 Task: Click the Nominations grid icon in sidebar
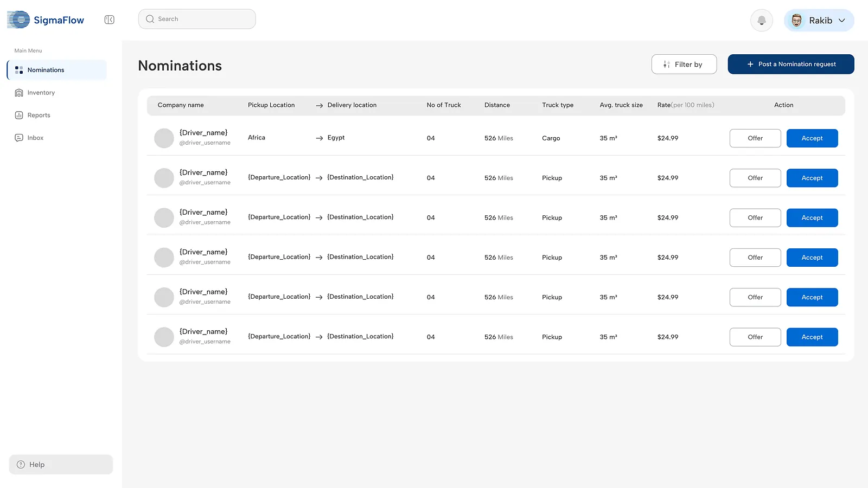coord(19,70)
